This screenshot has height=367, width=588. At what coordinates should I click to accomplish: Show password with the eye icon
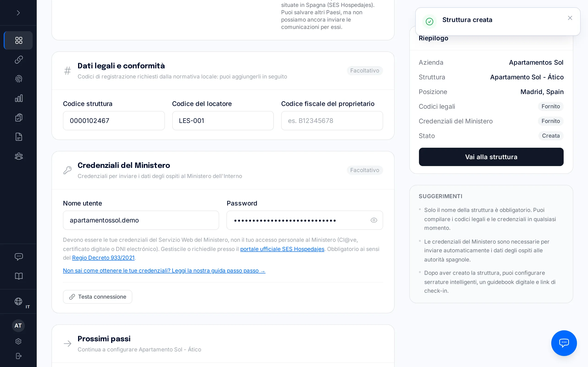pyautogui.click(x=374, y=220)
